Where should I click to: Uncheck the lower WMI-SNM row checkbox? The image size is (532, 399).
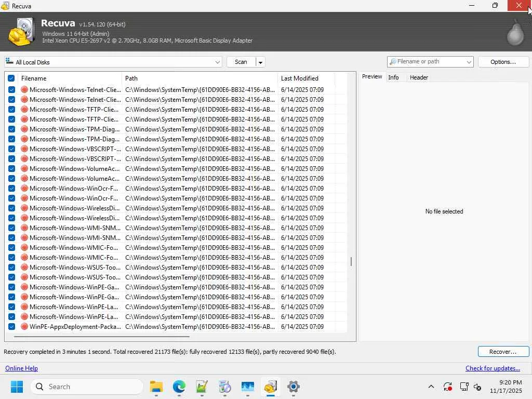click(x=11, y=237)
